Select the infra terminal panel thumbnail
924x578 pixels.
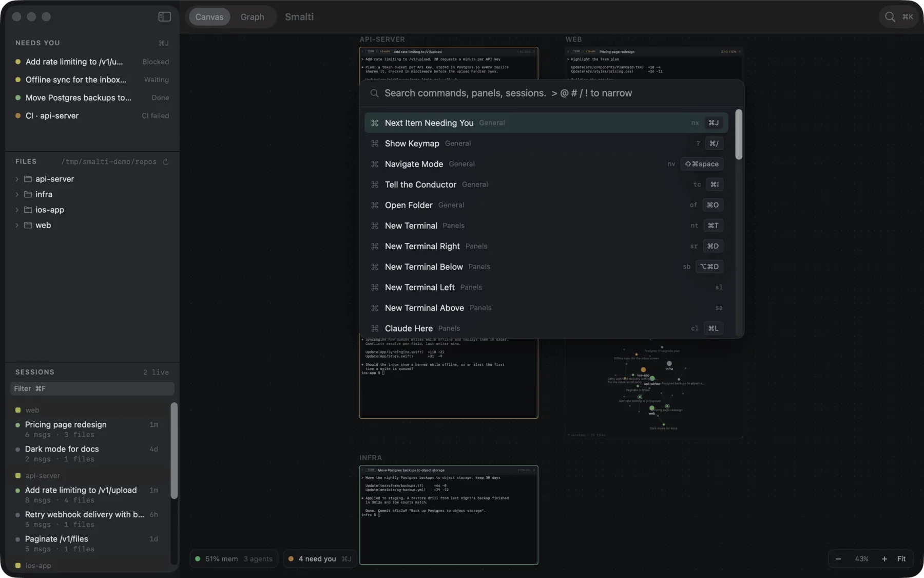tap(449, 515)
